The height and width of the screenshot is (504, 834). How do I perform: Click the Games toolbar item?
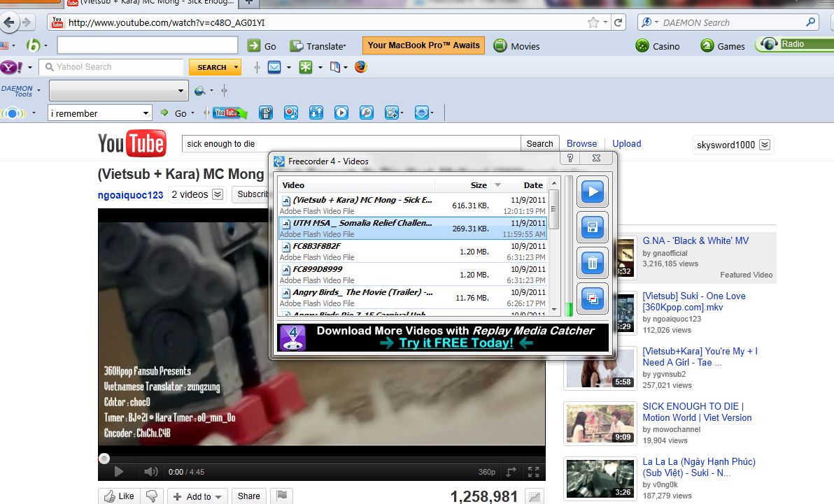pyautogui.click(x=722, y=46)
